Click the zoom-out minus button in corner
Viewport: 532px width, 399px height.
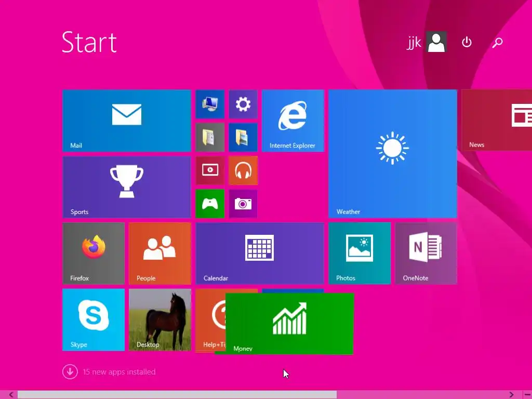pos(528,395)
